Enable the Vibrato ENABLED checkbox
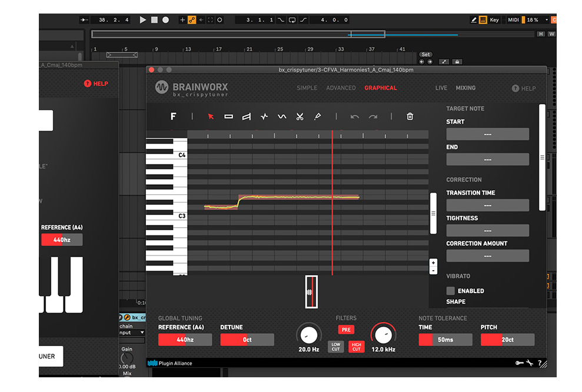Screen dimensions: 582x392 (451, 291)
